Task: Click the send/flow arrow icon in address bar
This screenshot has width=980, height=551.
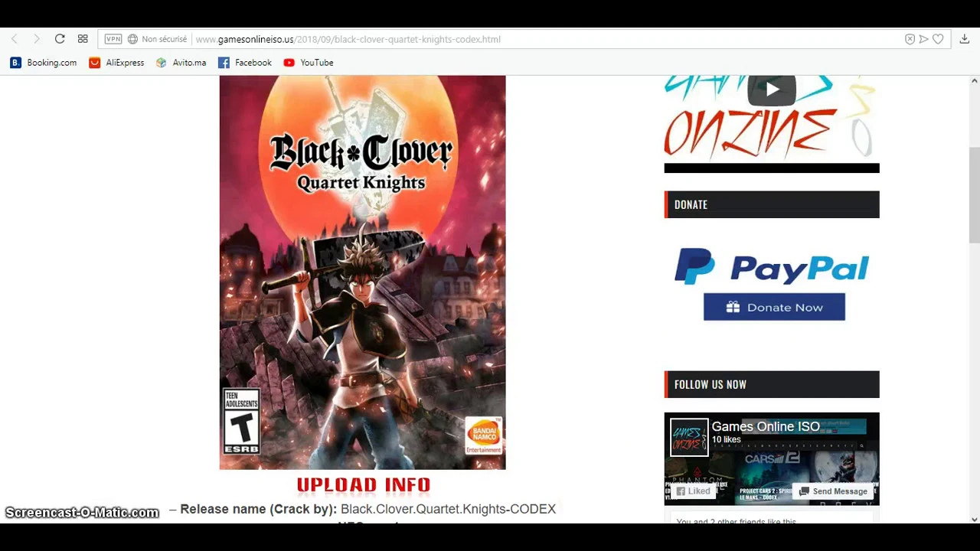Action: tap(924, 39)
